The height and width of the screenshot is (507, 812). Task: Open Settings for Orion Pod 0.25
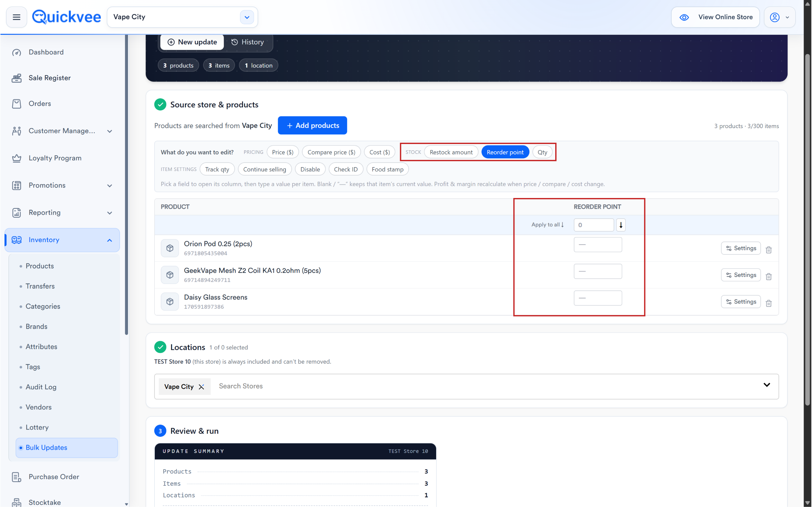tap(741, 248)
